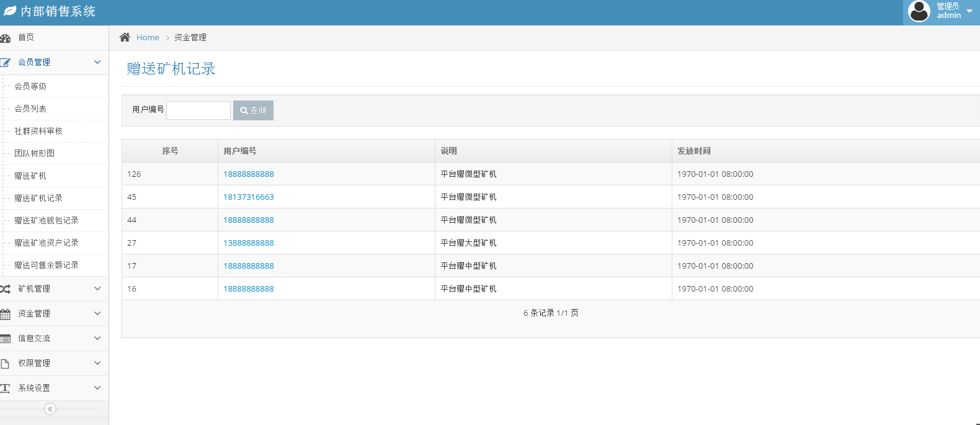This screenshot has height=425, width=980.
Task: Click the text icon beside 系统设置
Action: (x=6, y=388)
